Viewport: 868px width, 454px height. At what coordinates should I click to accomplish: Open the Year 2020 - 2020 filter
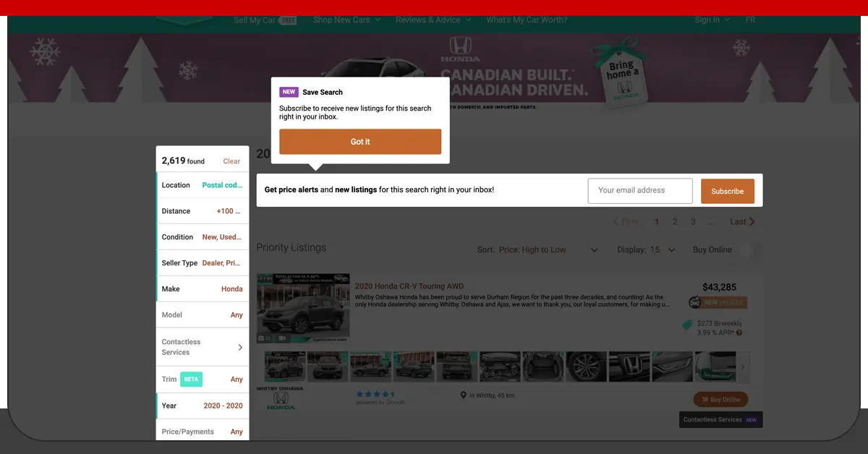pyautogui.click(x=203, y=406)
